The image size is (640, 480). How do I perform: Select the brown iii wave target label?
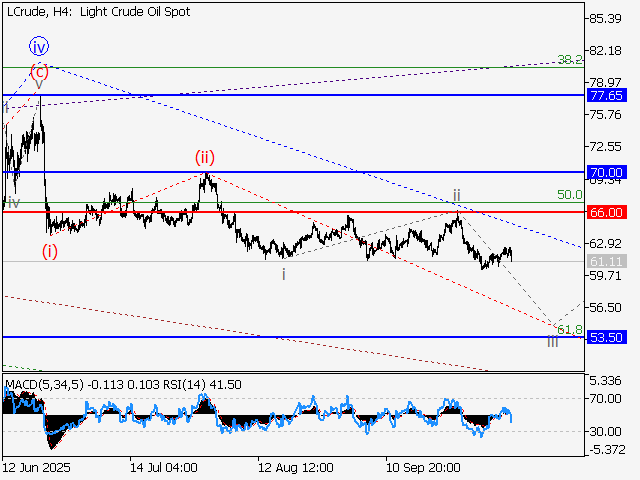[x=553, y=342]
